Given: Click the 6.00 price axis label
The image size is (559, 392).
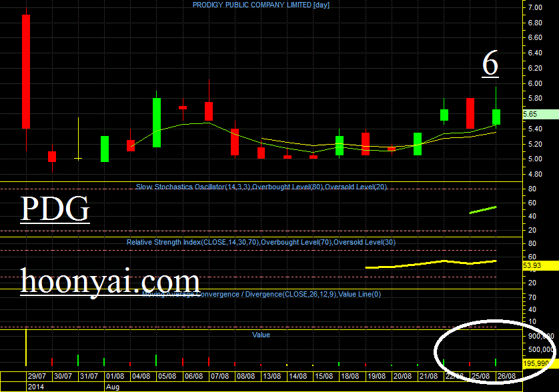Looking at the screenshot, I should pyautogui.click(x=535, y=83).
